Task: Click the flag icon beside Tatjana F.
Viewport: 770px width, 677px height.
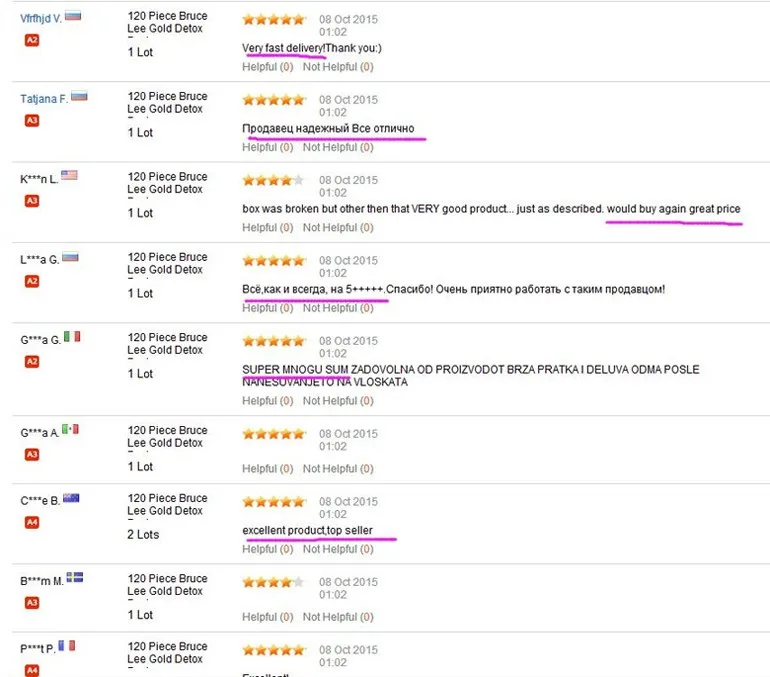Action: [79, 96]
